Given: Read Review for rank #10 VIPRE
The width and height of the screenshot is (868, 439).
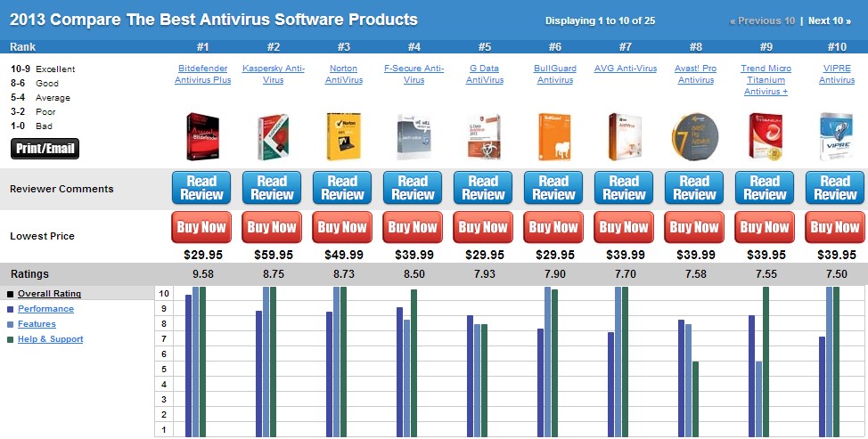Looking at the screenshot, I should [835, 188].
